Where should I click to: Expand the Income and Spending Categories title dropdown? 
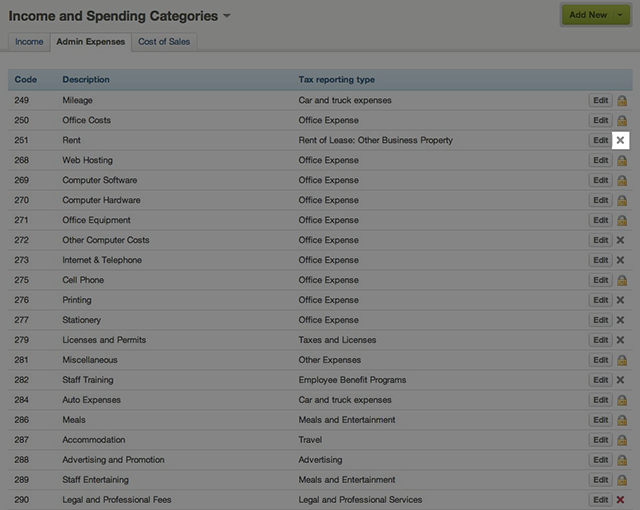pyautogui.click(x=227, y=17)
